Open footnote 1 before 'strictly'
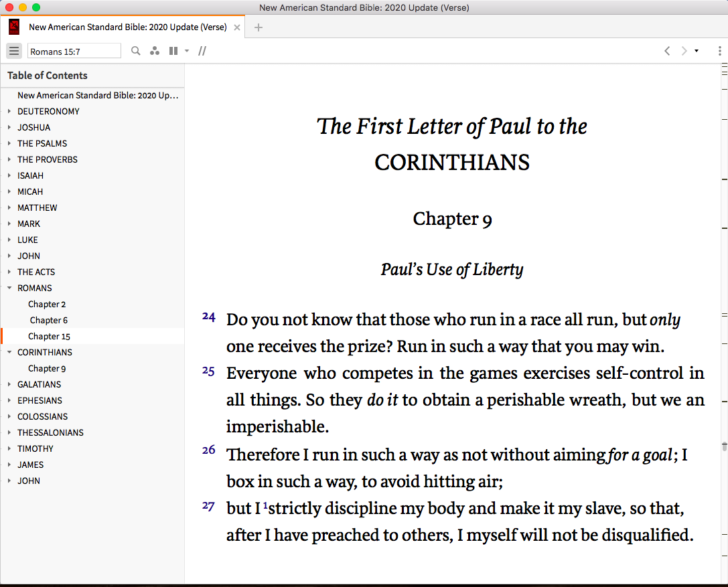Image resolution: width=728 pixels, height=587 pixels. [266, 505]
